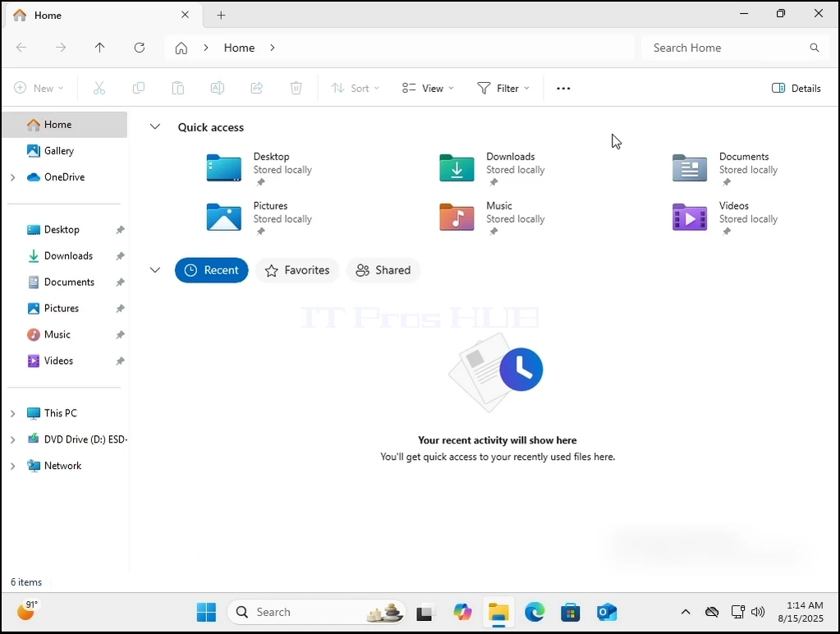Screen dimensions: 840x634
Task: Click the home icon in address bar
Action: (181, 48)
